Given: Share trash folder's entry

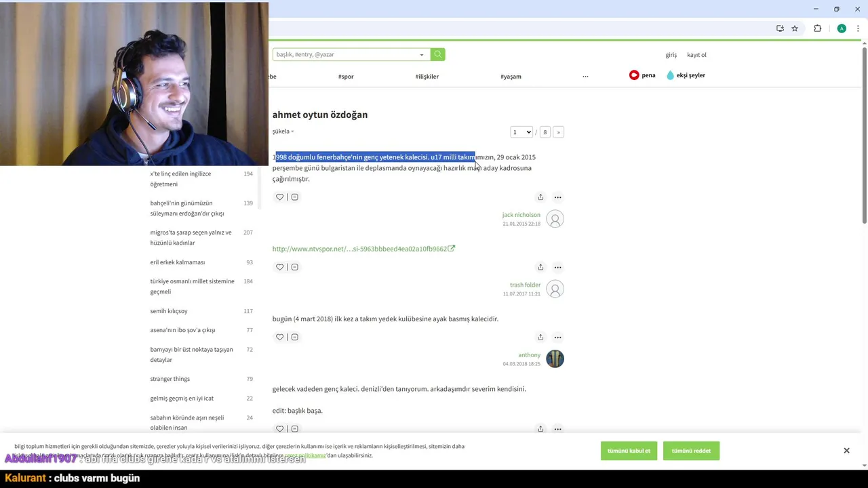Looking at the screenshot, I should tap(540, 267).
